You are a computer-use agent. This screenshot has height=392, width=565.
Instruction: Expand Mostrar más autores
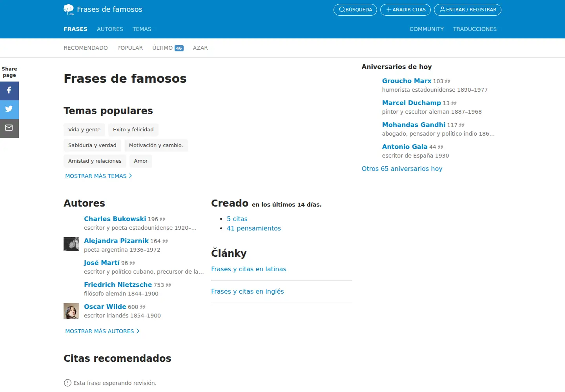coord(102,331)
